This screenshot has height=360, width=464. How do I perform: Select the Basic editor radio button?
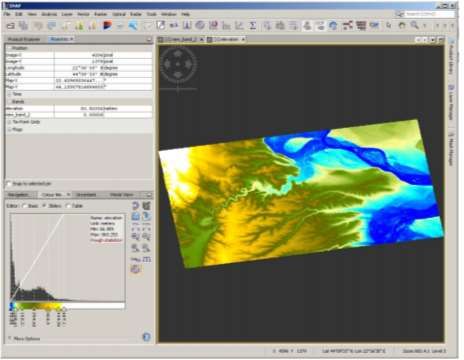point(25,206)
